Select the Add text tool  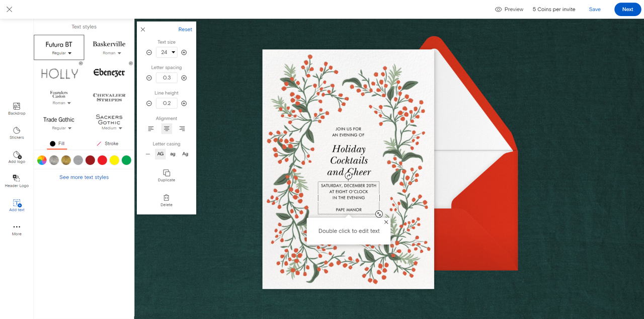point(17,205)
